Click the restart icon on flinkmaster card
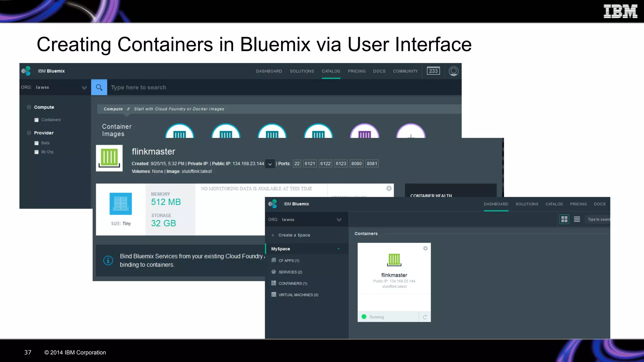 click(425, 317)
